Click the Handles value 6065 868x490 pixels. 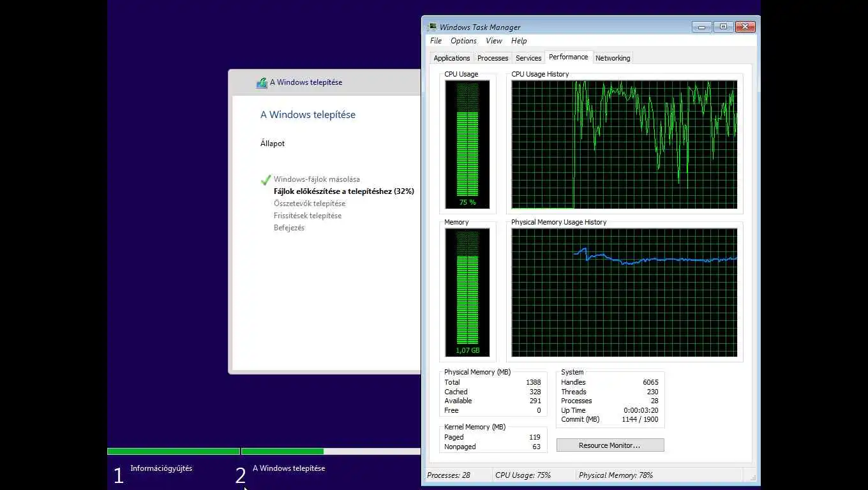coord(650,382)
